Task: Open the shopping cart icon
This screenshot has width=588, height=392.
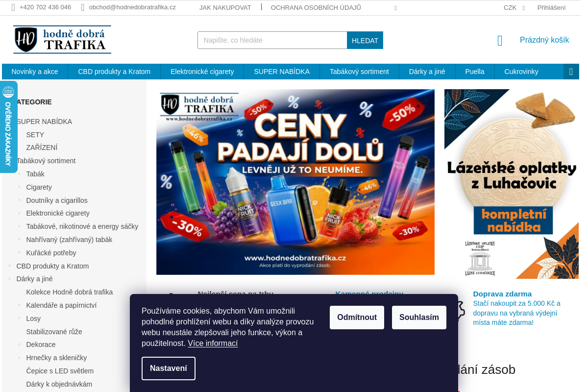Action: (x=500, y=41)
